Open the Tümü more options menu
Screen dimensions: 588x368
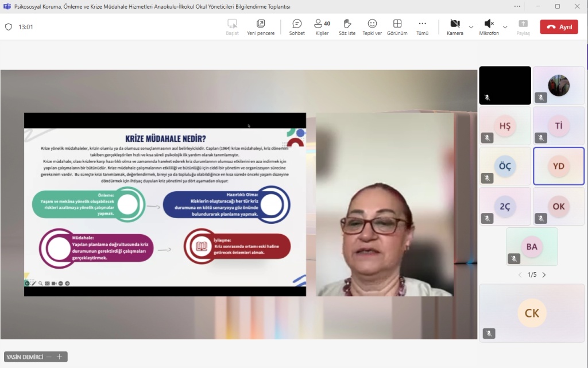pyautogui.click(x=422, y=27)
